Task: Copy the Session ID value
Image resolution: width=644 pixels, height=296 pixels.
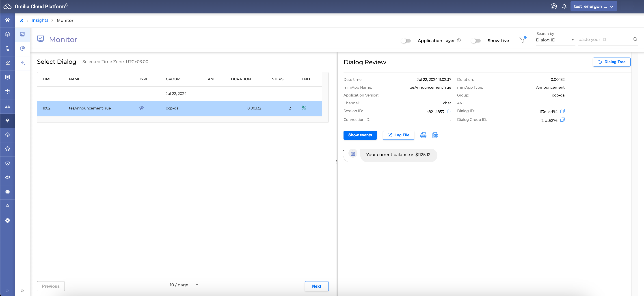Action: pos(449,111)
